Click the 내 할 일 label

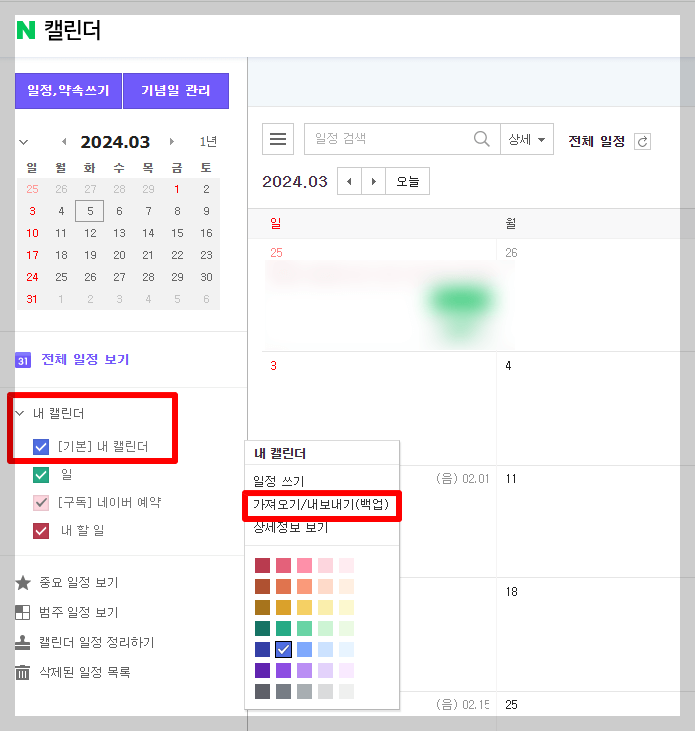click(83, 530)
